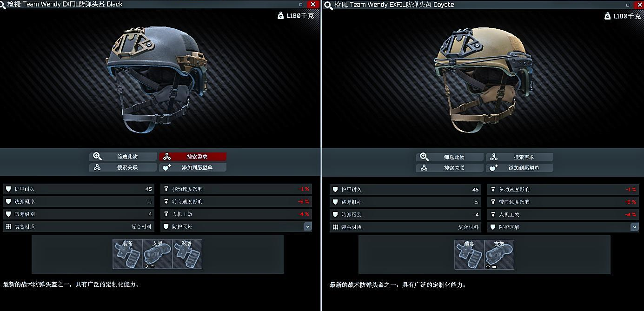Click 搜索关联 button in Black helmet window

point(123,167)
